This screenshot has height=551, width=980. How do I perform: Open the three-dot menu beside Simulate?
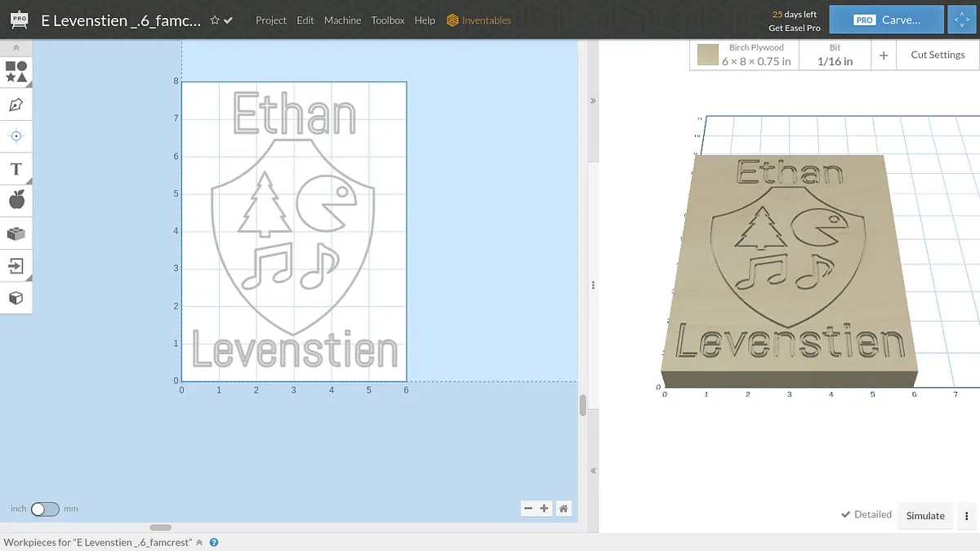(x=966, y=516)
